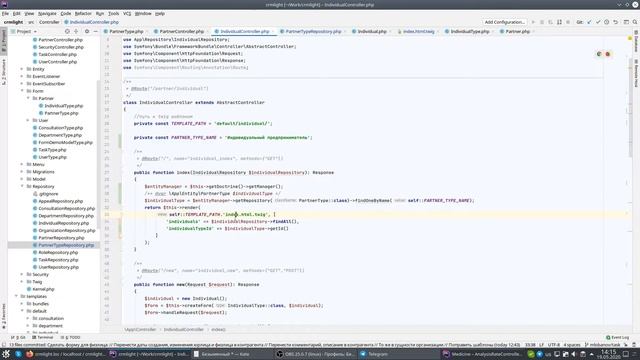Click Add Configuration button
640x360 pixels.
[x=504, y=22]
